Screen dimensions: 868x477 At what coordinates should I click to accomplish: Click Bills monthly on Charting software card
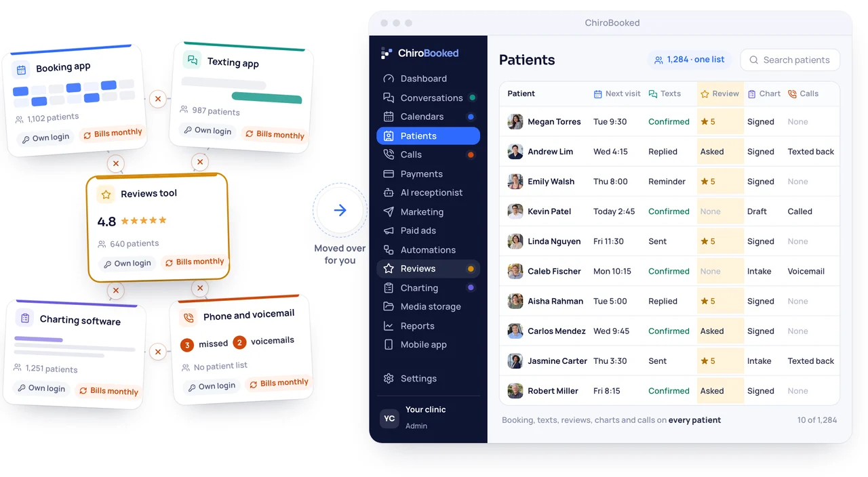pyautogui.click(x=108, y=391)
